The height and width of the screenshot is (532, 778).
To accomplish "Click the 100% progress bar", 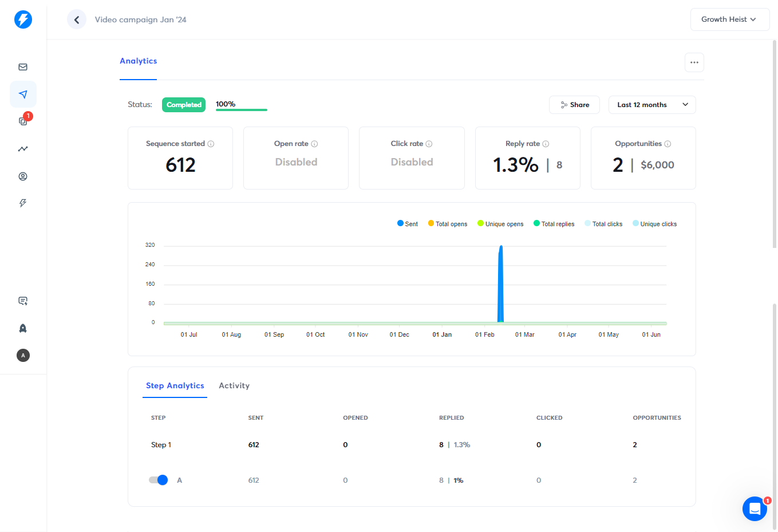I will (x=241, y=109).
